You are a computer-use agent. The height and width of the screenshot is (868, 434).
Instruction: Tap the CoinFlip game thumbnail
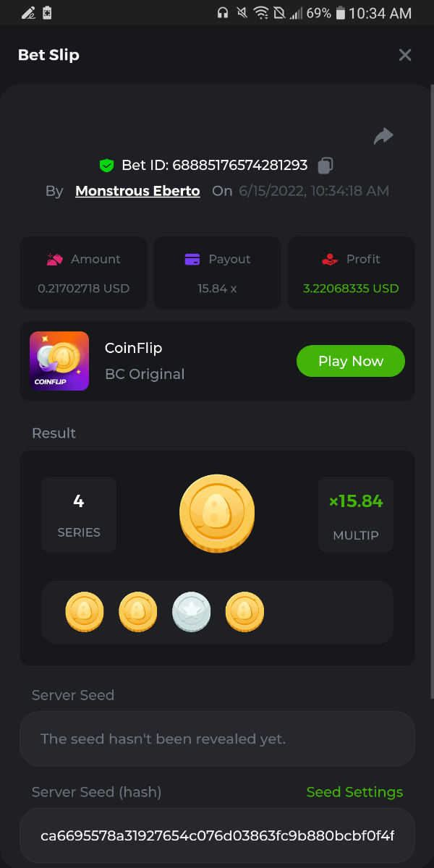pyautogui.click(x=59, y=361)
